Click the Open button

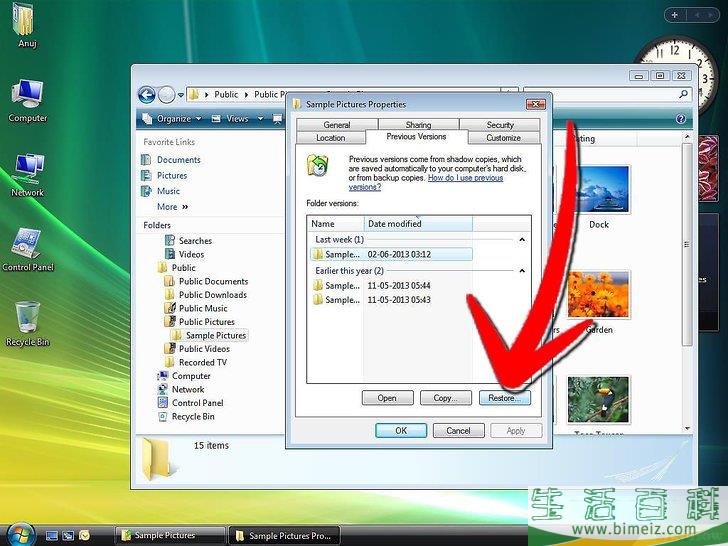(x=387, y=398)
